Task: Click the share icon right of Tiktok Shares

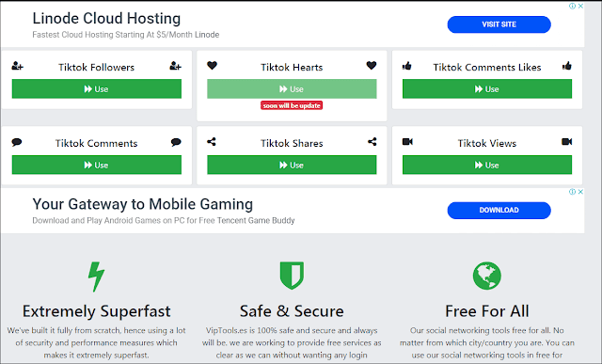Action: click(x=372, y=142)
